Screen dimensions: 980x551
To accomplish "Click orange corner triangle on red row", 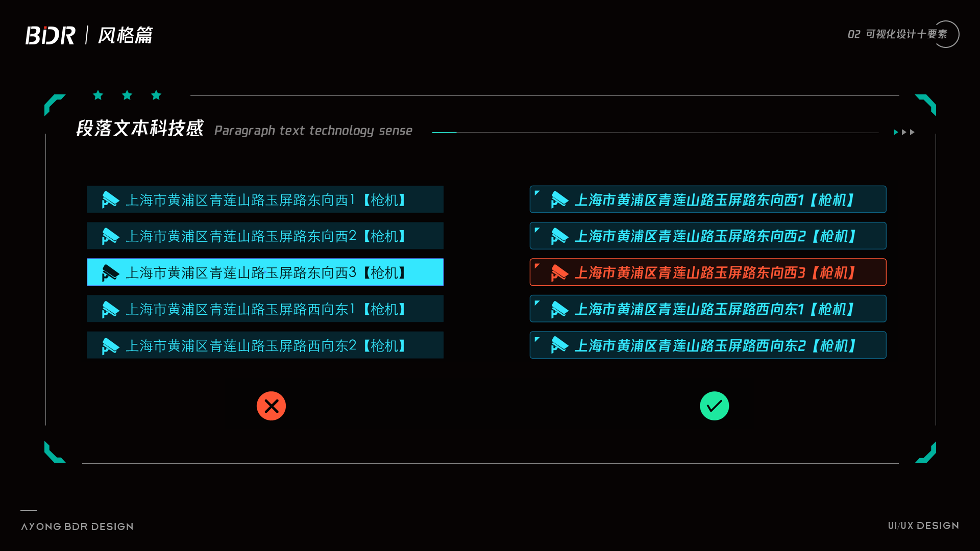I will (x=537, y=266).
